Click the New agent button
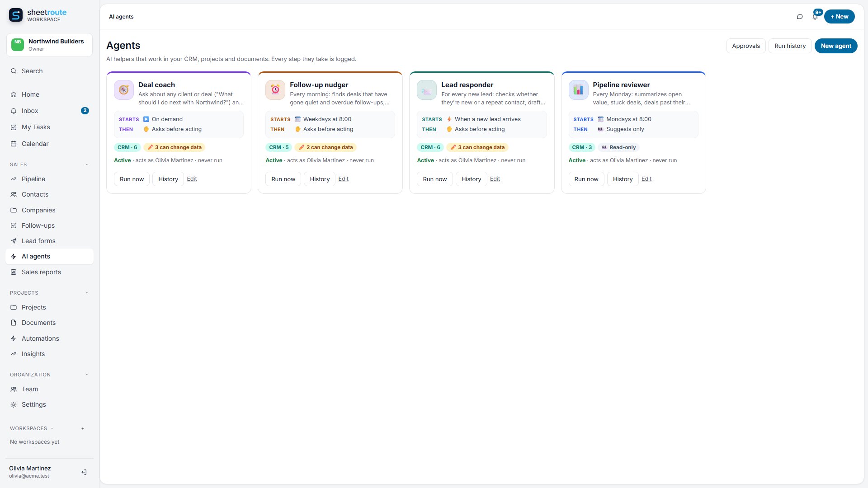868x488 pixels. tap(836, 46)
